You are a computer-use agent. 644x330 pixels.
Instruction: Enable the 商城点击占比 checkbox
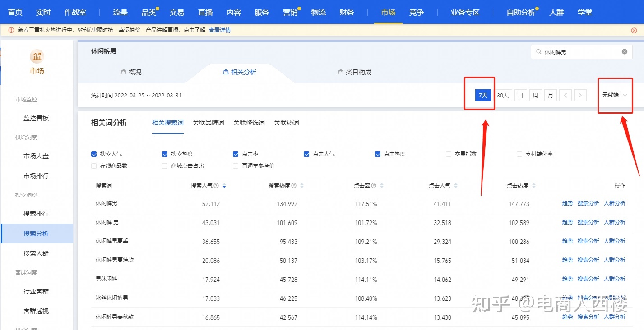(165, 166)
